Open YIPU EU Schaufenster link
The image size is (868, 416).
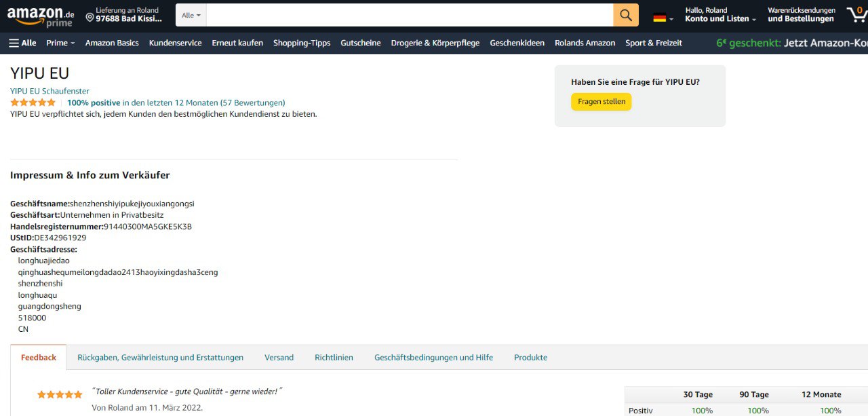tap(50, 91)
